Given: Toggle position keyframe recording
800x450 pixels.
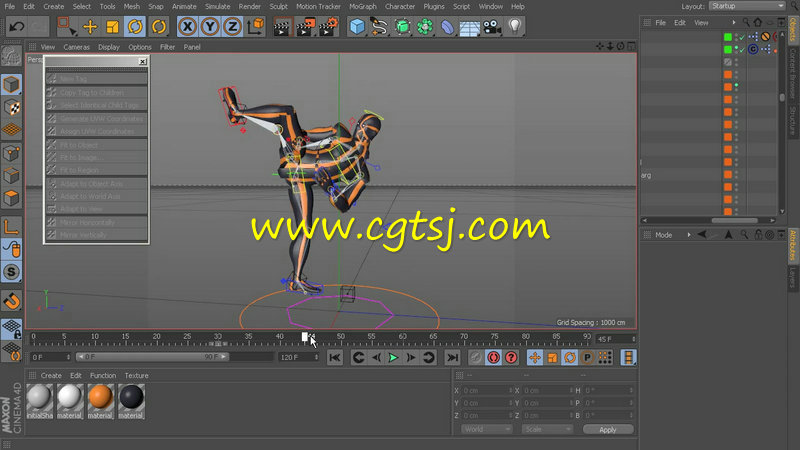Looking at the screenshot, I should click(x=535, y=358).
